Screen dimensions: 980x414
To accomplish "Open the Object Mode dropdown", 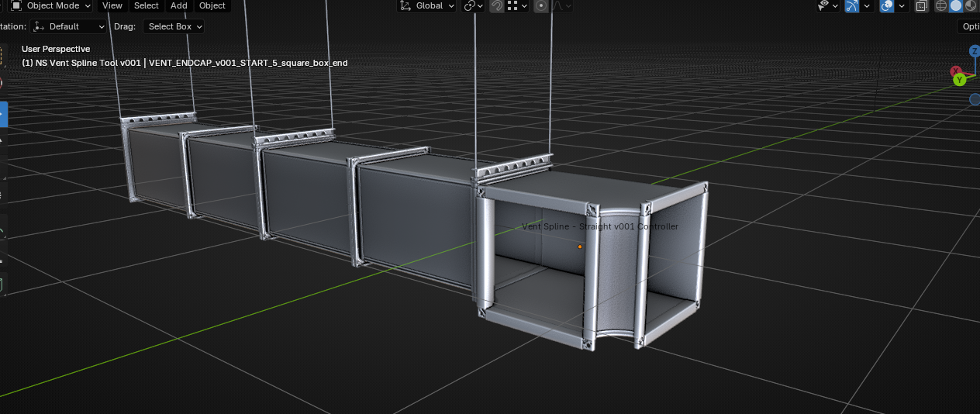I will [x=50, y=5].
